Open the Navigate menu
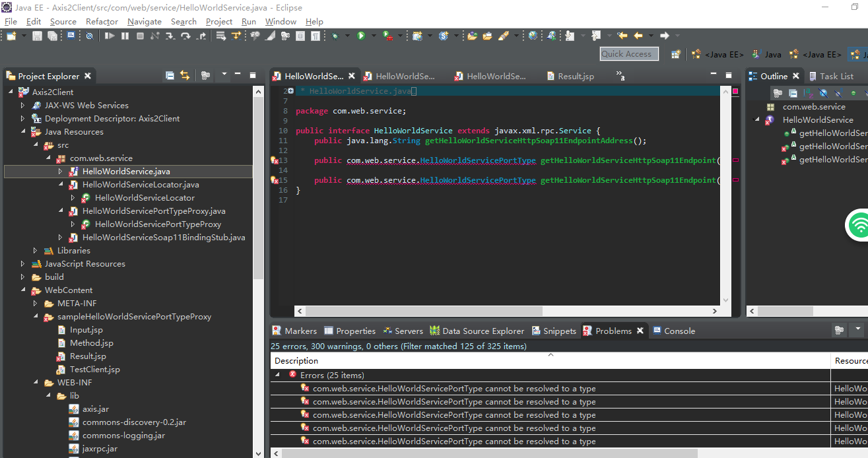Viewport: 868px width, 458px height. tap(145, 21)
